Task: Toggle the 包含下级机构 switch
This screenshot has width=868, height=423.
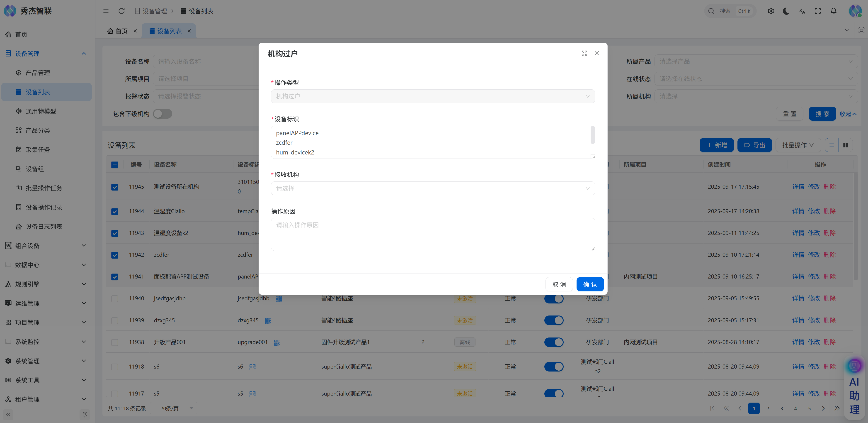Action: click(162, 114)
